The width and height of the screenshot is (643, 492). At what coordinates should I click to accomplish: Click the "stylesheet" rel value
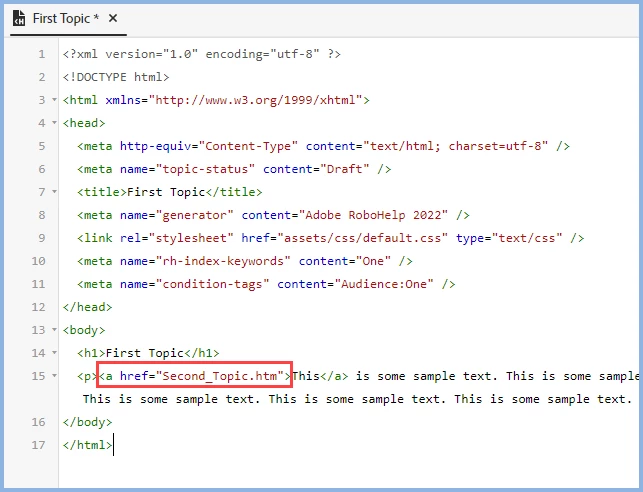point(191,238)
